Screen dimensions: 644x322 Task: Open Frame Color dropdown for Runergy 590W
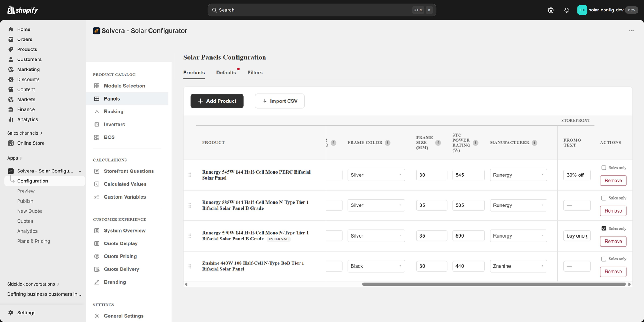click(376, 236)
